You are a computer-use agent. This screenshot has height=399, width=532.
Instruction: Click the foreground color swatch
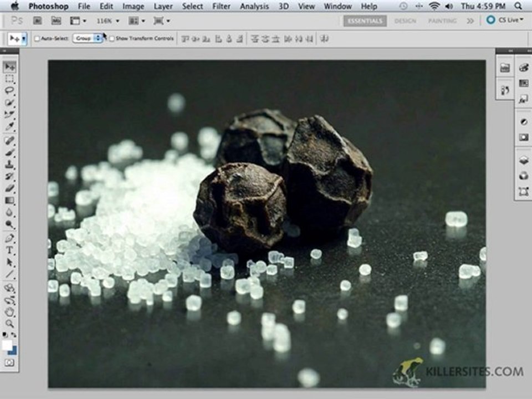(x=7, y=345)
